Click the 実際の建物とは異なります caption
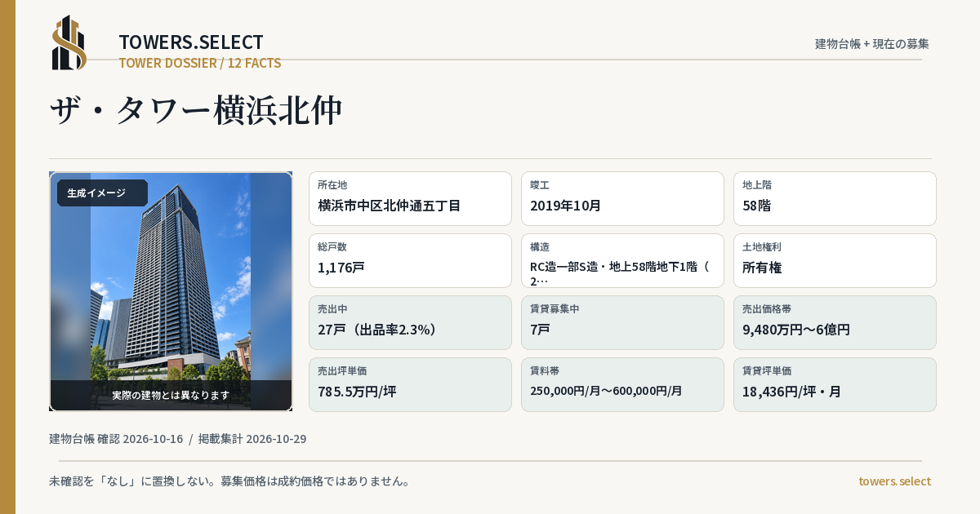This screenshot has height=514, width=980. point(171,395)
